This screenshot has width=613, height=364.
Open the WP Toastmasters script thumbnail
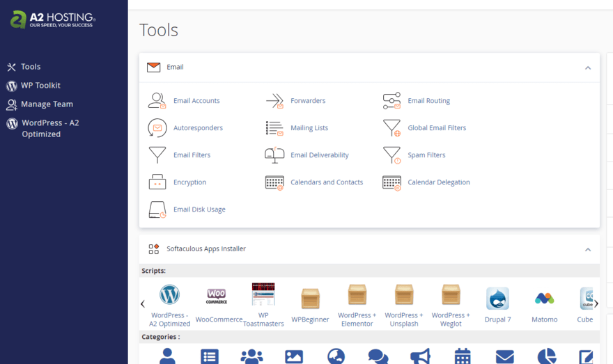click(263, 294)
